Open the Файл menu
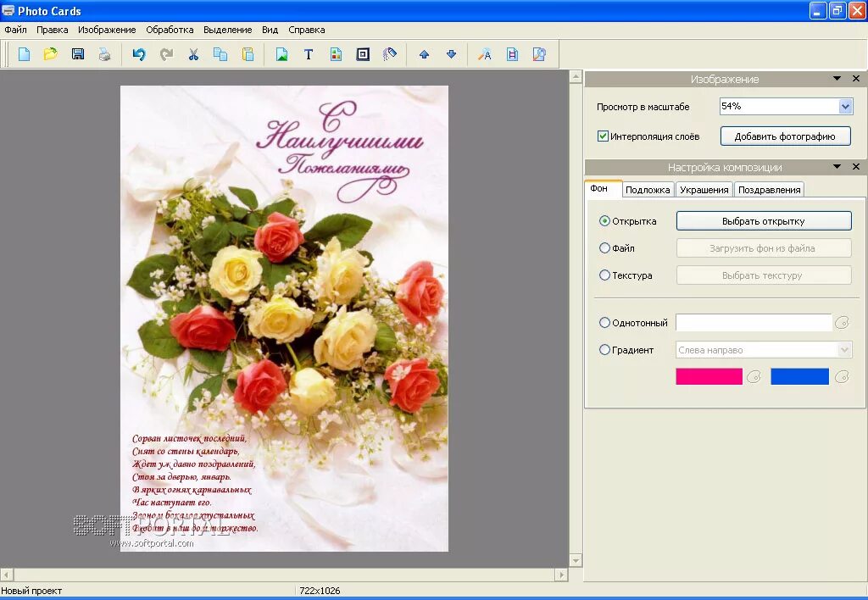Image resolution: width=868 pixels, height=600 pixels. (15, 30)
